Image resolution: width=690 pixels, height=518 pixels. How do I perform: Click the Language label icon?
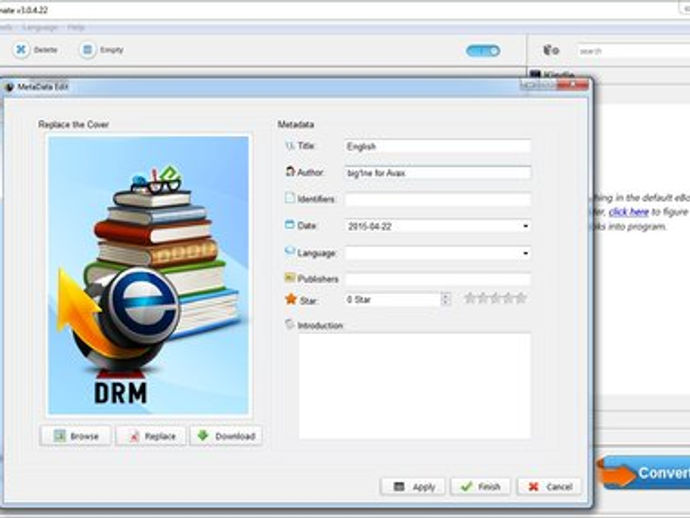[290, 251]
